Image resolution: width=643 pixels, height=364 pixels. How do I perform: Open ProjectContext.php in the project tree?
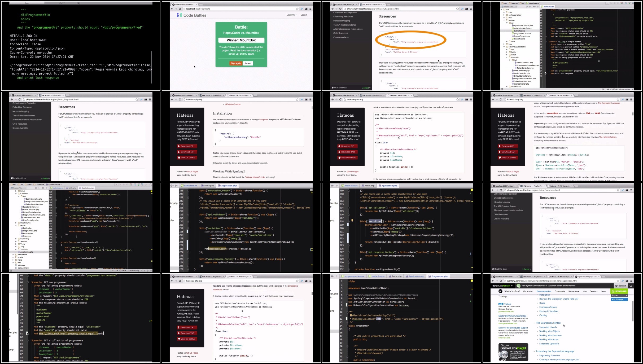(520, 36)
